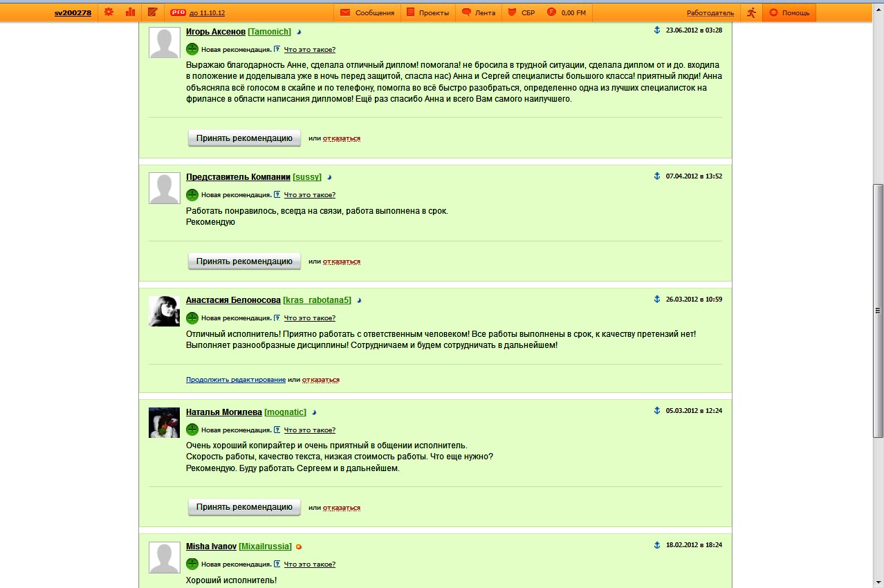The width and height of the screenshot is (884, 588).
Task: Open Помощь help button
Action: (789, 12)
